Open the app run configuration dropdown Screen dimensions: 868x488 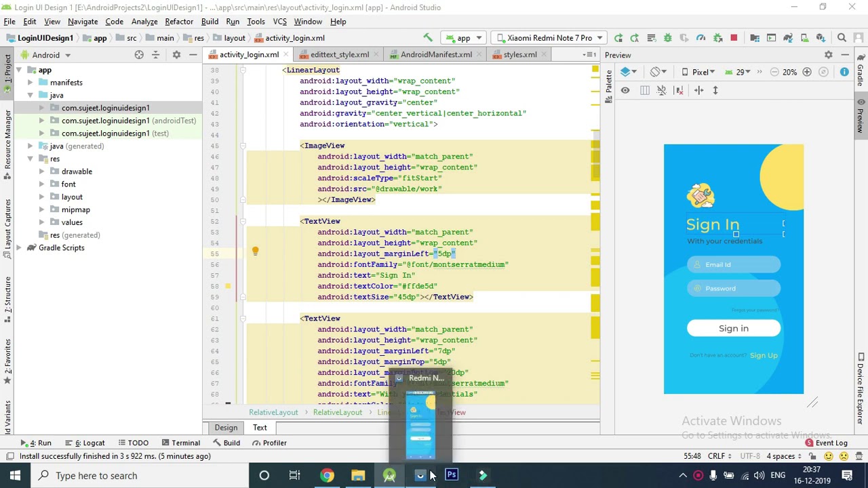(463, 38)
